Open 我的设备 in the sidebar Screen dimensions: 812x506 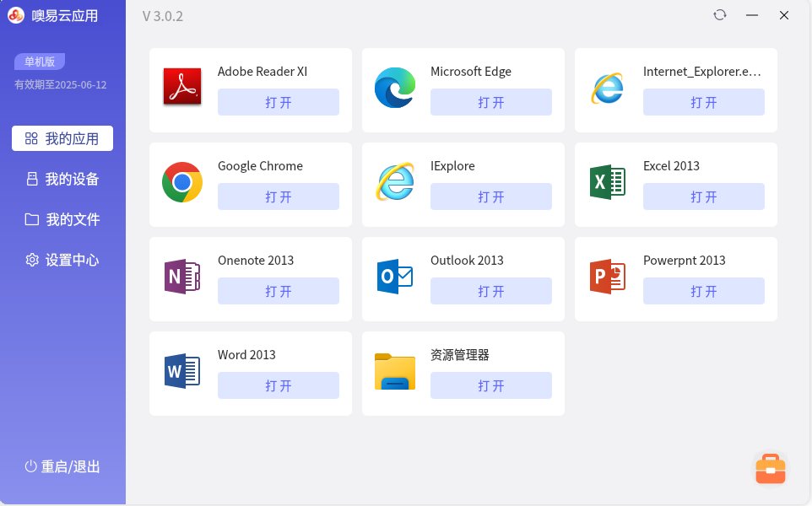click(x=62, y=179)
